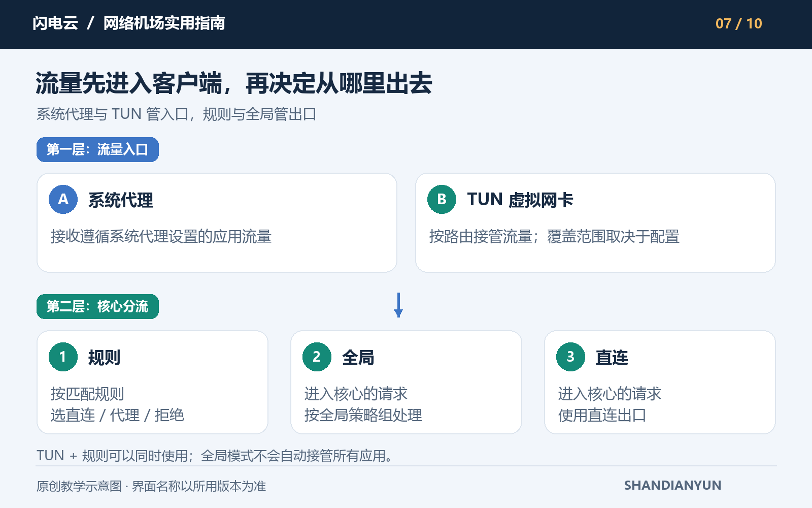
Task: Click subtitle 系统代理与 TUN 管入口
Action: click(112, 114)
